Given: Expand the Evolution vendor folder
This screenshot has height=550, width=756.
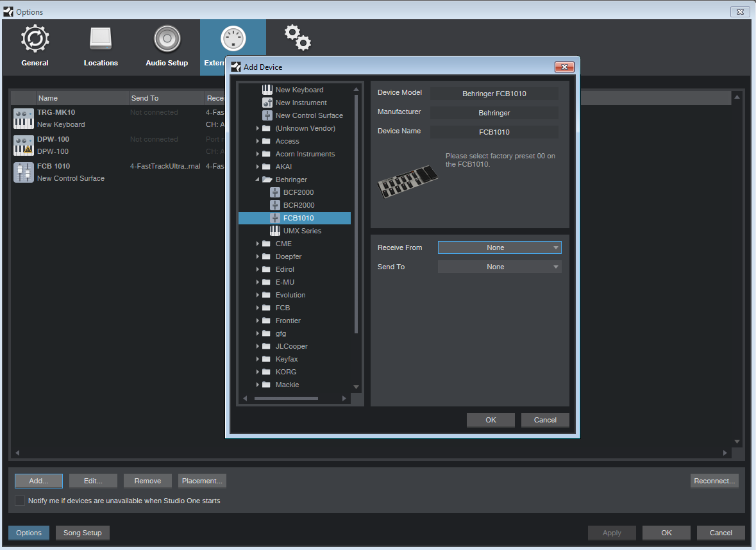Looking at the screenshot, I should coord(258,295).
